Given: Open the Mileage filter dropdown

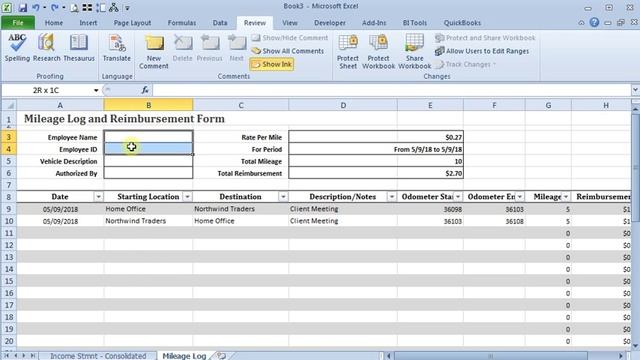Looking at the screenshot, I should (x=566, y=197).
